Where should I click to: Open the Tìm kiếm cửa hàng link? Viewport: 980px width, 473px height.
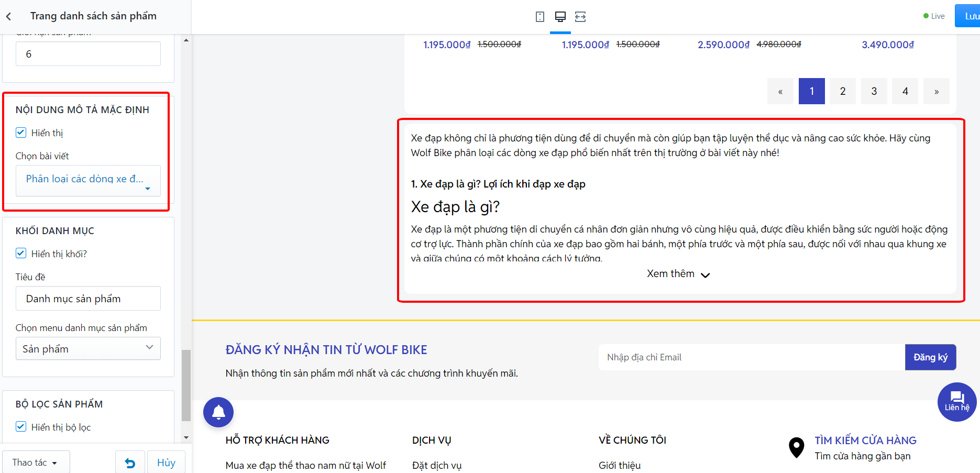(865, 441)
